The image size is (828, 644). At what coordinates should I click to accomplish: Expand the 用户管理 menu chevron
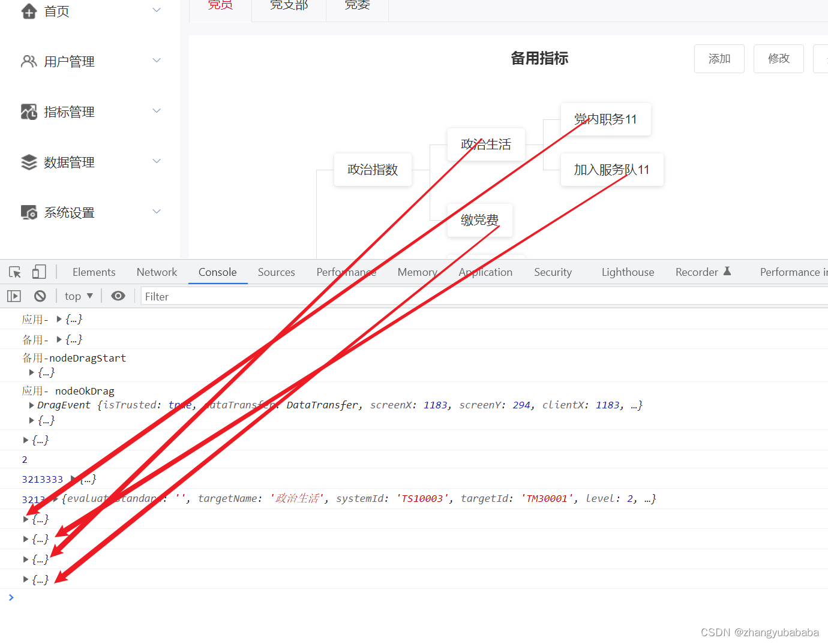[x=157, y=60]
